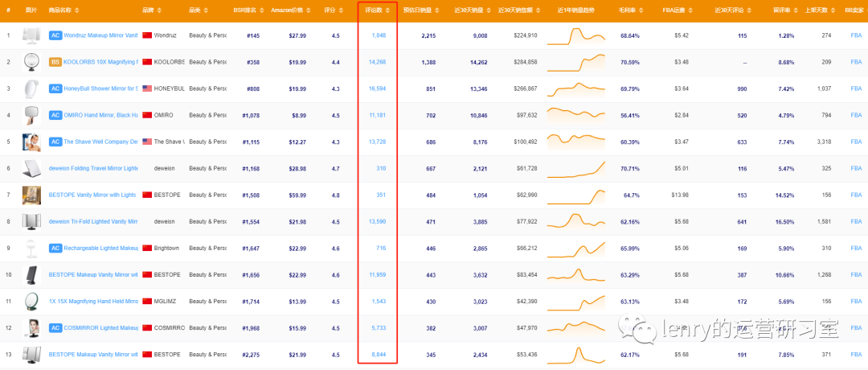Open OMIRO hand mirror product image
This screenshot has height=370, width=868.
tap(31, 115)
